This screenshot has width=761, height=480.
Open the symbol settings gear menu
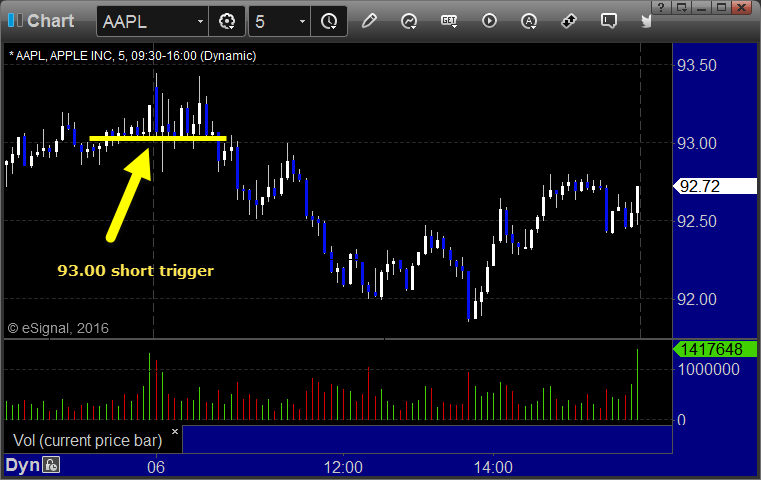pos(227,21)
